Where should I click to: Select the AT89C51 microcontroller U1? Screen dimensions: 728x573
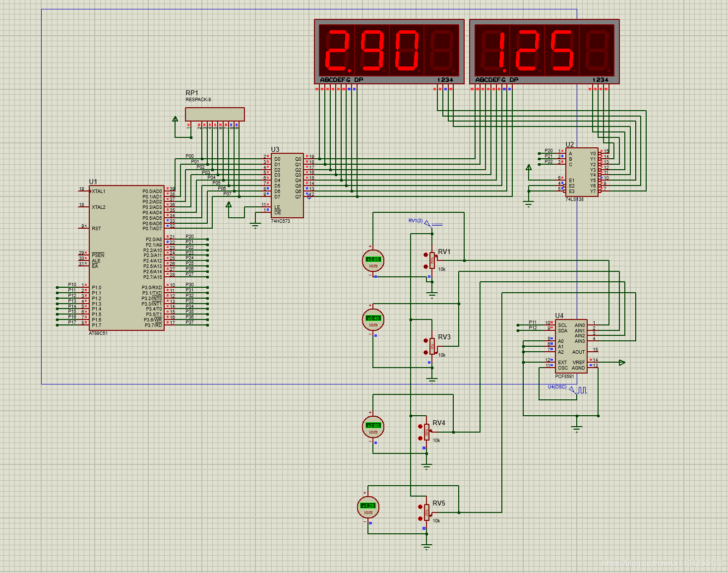(126, 258)
